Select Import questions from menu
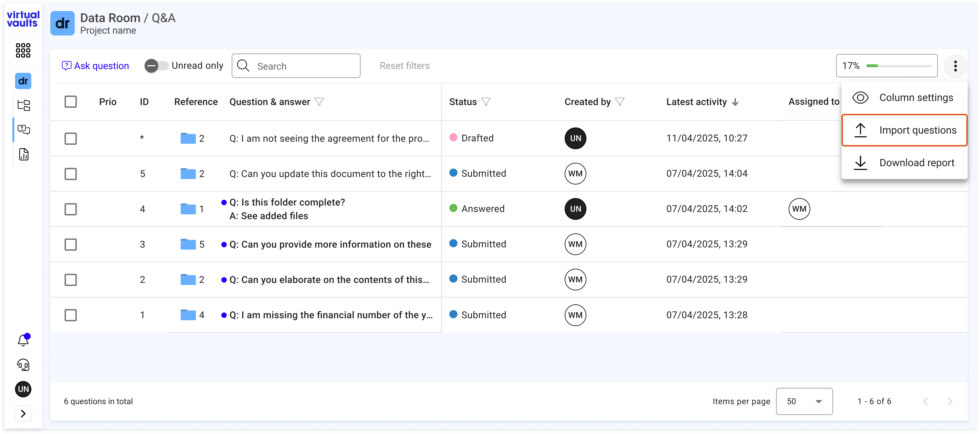Screen dimensions: 980x434 pos(904,130)
